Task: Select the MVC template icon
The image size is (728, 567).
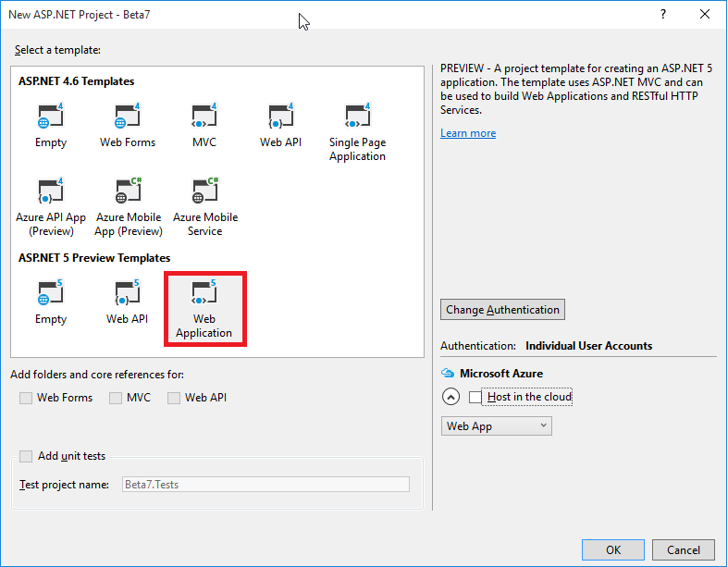Action: (x=204, y=116)
